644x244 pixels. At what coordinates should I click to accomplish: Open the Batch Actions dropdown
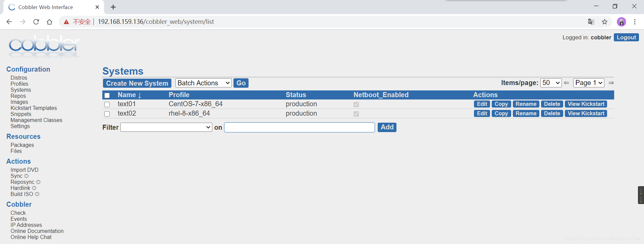click(x=204, y=83)
